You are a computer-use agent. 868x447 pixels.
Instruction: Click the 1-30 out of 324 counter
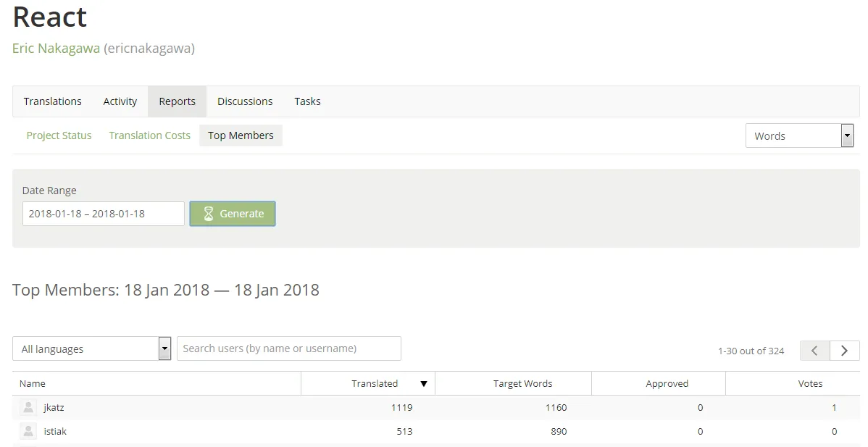pos(751,351)
